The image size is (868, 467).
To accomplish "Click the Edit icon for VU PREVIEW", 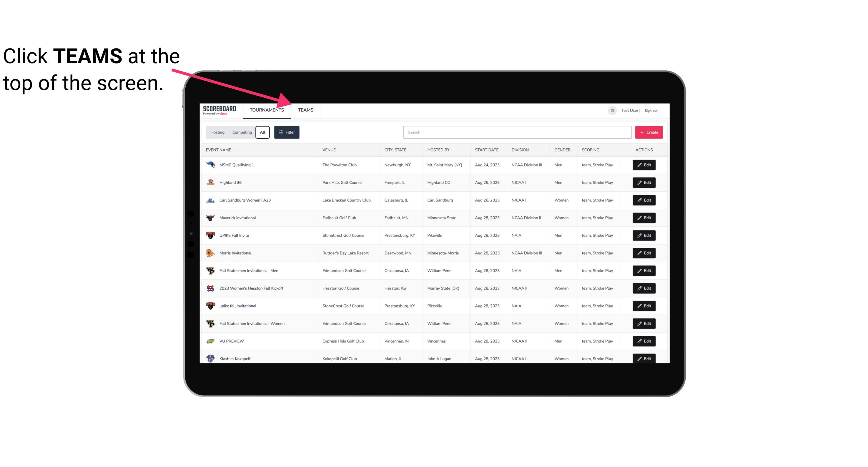I will coord(644,340).
